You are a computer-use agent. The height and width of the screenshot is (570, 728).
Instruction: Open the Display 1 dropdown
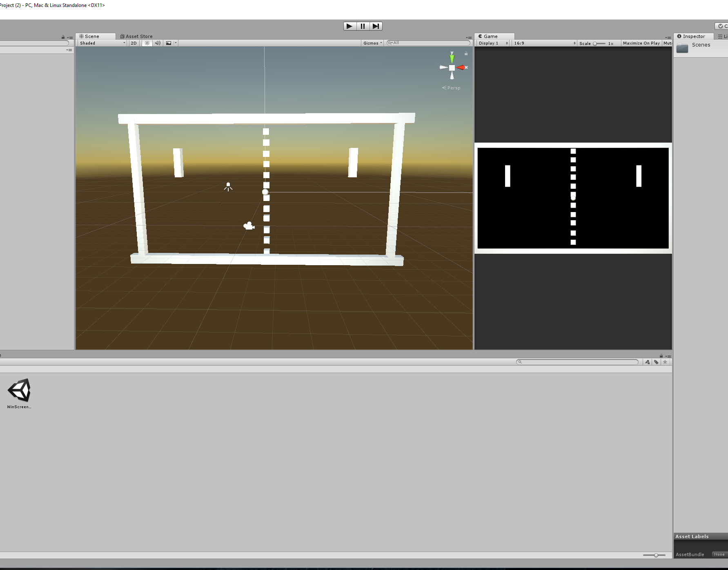click(x=493, y=43)
